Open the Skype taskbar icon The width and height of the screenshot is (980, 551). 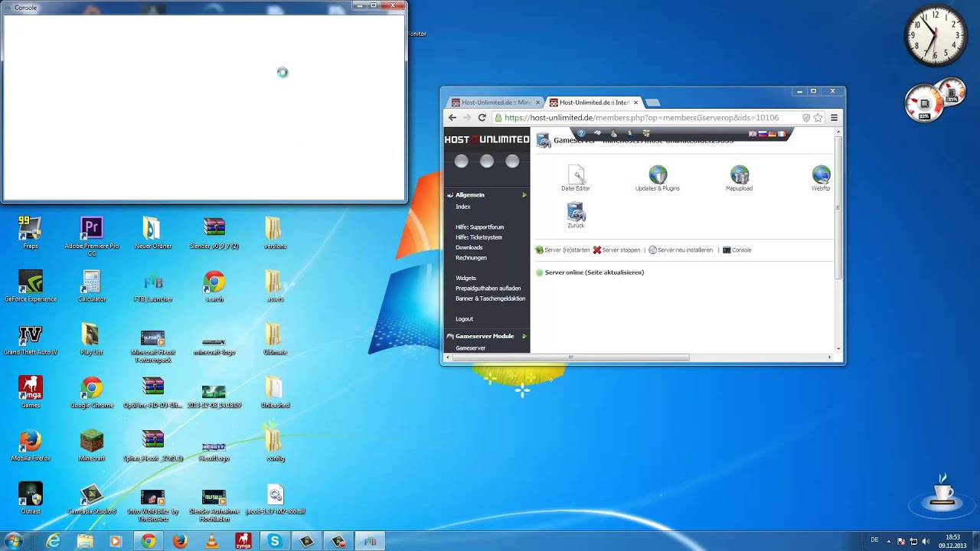click(275, 541)
